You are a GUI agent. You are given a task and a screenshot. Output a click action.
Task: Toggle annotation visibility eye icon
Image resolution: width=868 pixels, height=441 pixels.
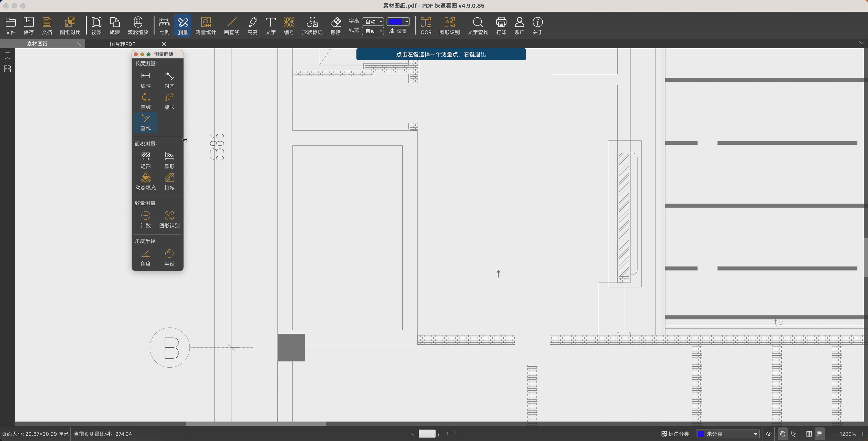tap(769, 434)
